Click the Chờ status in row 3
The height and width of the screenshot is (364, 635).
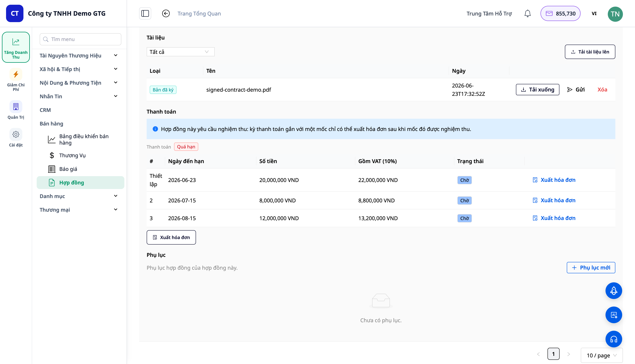pyautogui.click(x=465, y=218)
